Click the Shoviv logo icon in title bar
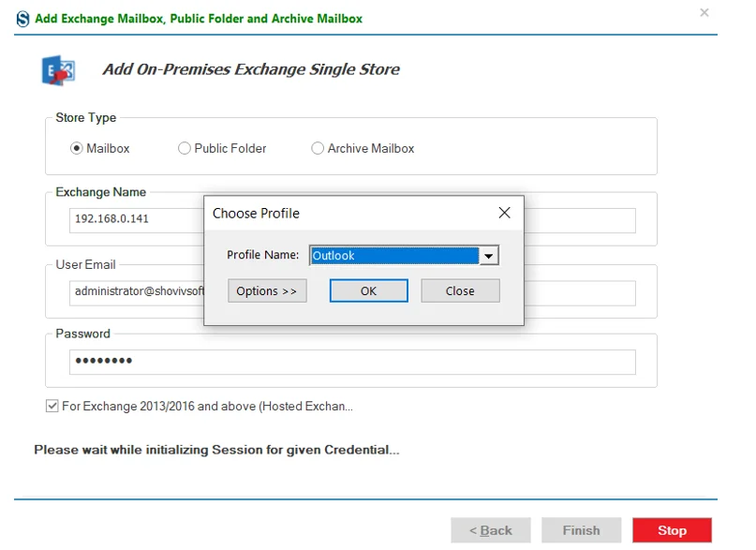The height and width of the screenshot is (550, 756). tap(22, 19)
